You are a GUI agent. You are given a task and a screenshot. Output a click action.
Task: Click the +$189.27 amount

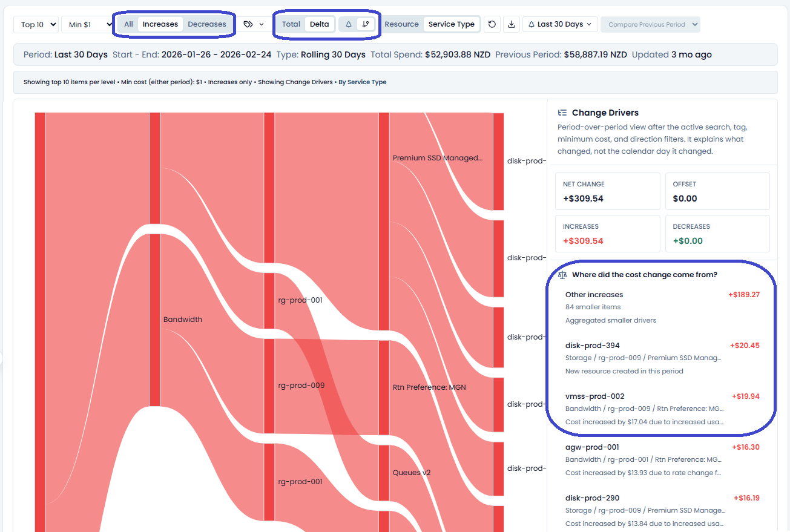[743, 295]
